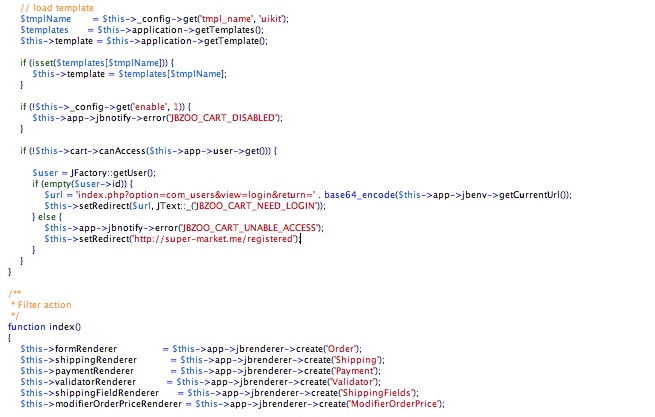Viewport: 655px width, 417px height.
Task: Click $this->modifierOrderPriceRenderer property
Action: 101,404
